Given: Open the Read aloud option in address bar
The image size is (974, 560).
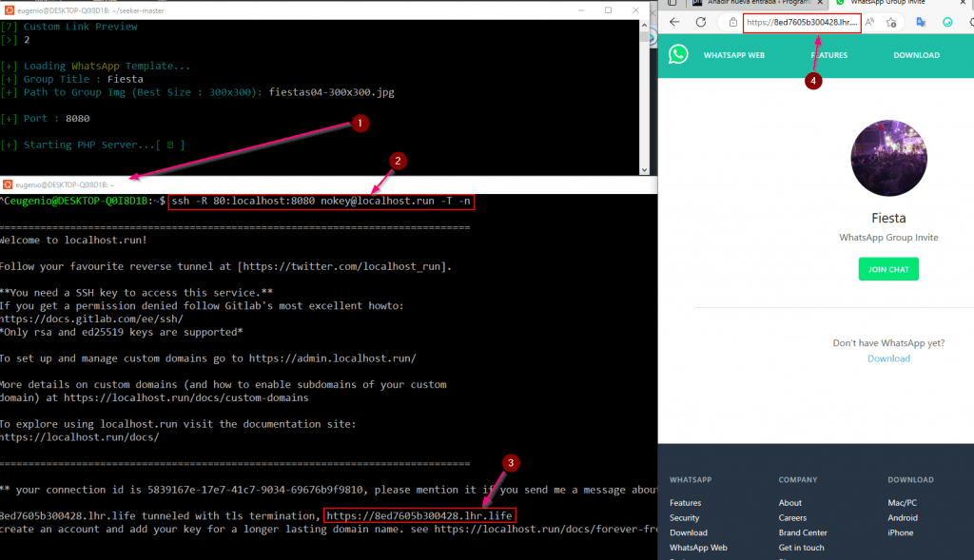Looking at the screenshot, I should 870,23.
